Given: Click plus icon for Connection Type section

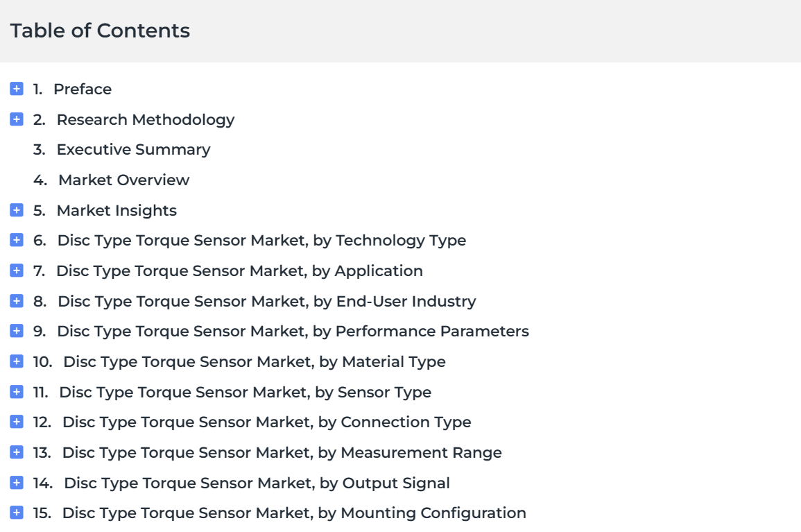Looking at the screenshot, I should point(17,422).
